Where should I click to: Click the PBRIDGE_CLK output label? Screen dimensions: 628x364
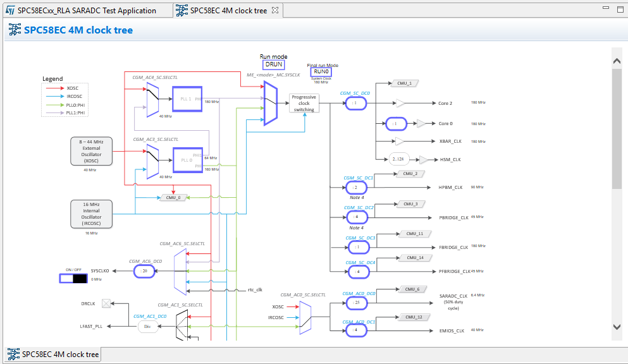453,217
